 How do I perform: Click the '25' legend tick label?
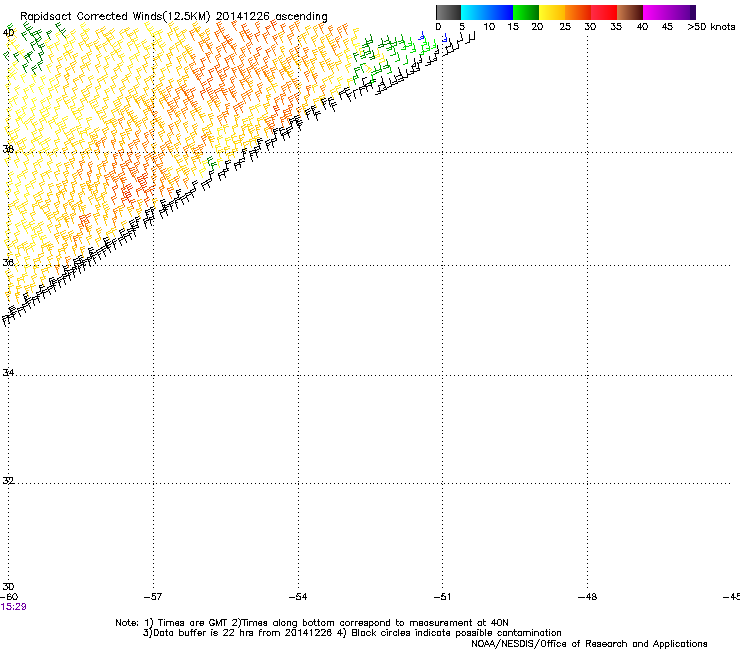565,27
